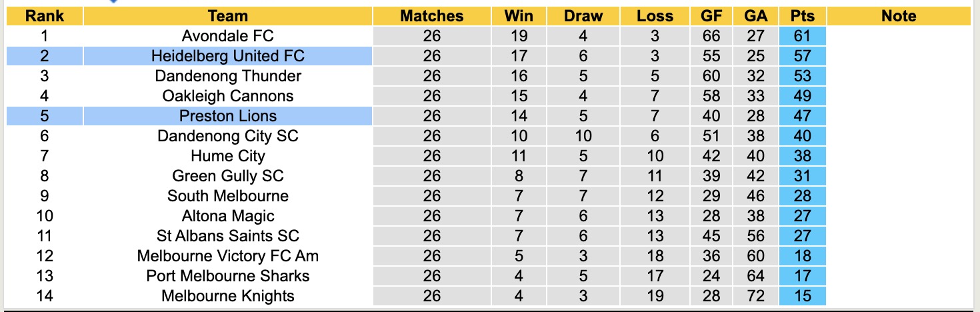Select the Hume City team name
The width and height of the screenshot is (980, 312).
227,156
